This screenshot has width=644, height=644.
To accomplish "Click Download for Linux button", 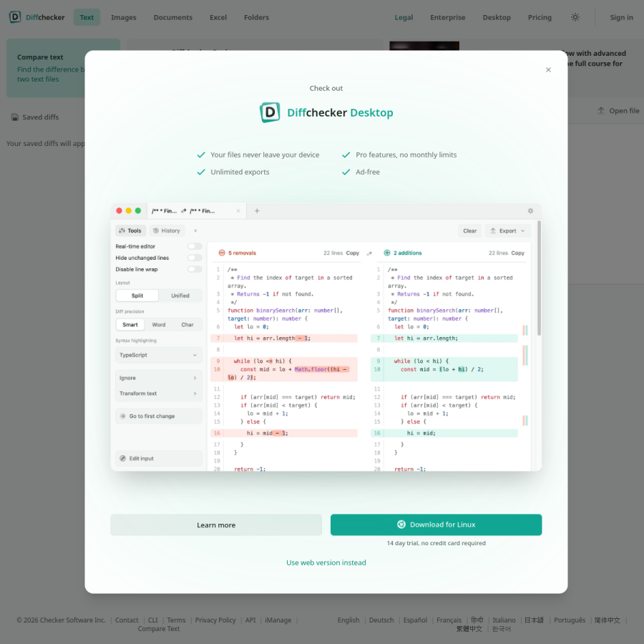I will tap(436, 525).
